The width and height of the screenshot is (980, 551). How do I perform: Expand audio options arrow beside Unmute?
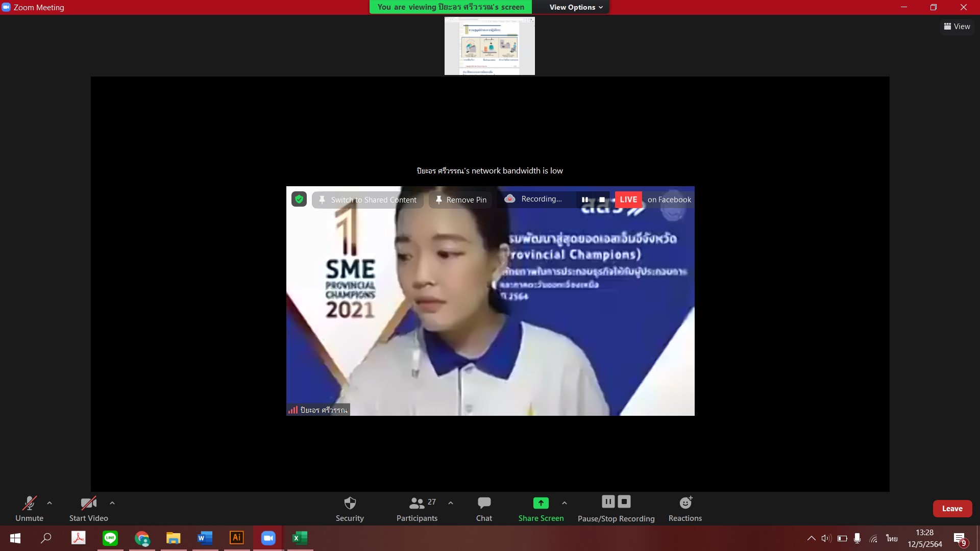tap(50, 503)
